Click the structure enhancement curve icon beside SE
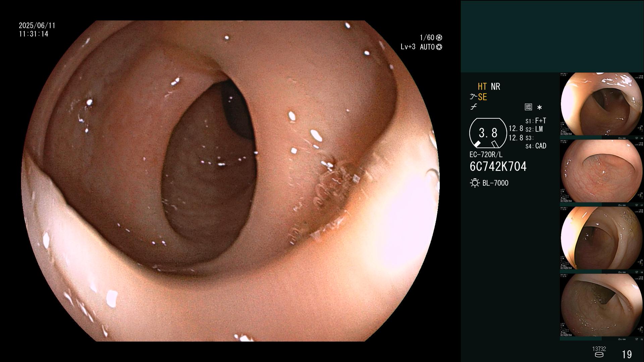This screenshot has width=644, height=362. [x=473, y=97]
